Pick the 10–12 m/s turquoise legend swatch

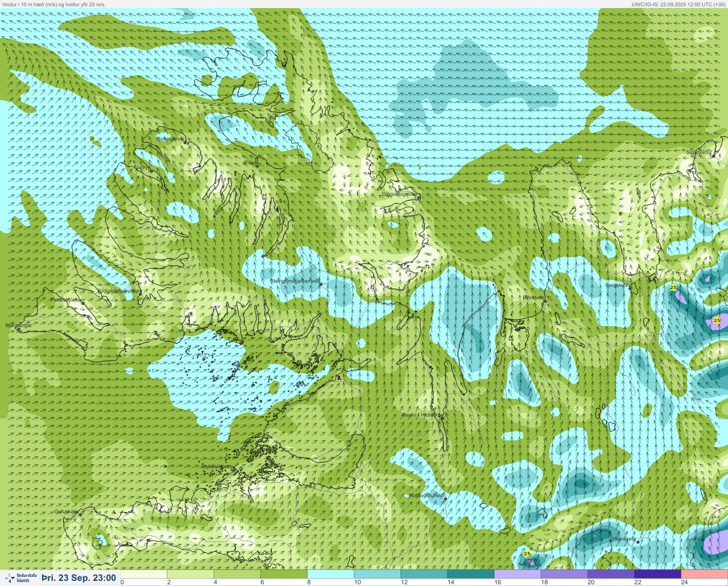coord(377,574)
